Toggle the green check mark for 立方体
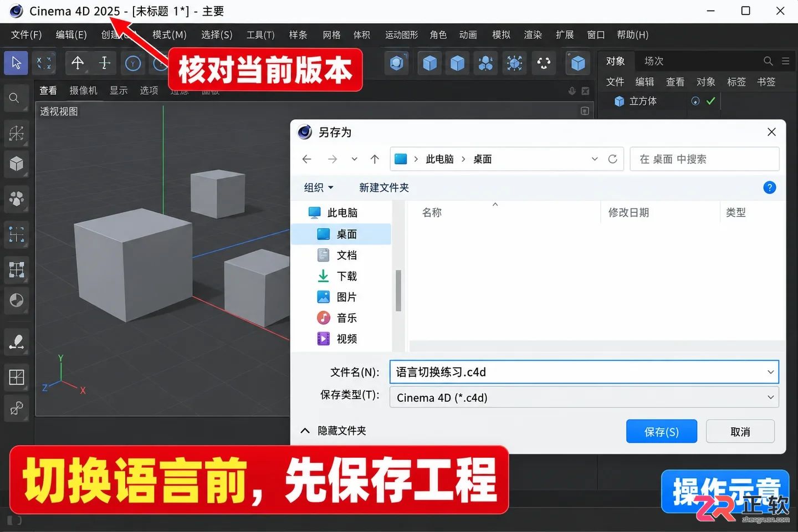This screenshot has height=532, width=798. coord(710,101)
